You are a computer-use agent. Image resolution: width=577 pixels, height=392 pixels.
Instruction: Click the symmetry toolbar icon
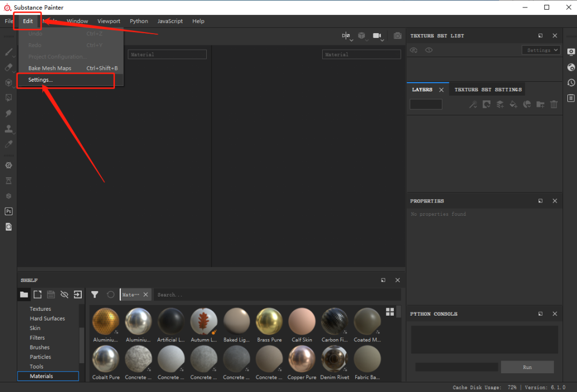coord(346,36)
